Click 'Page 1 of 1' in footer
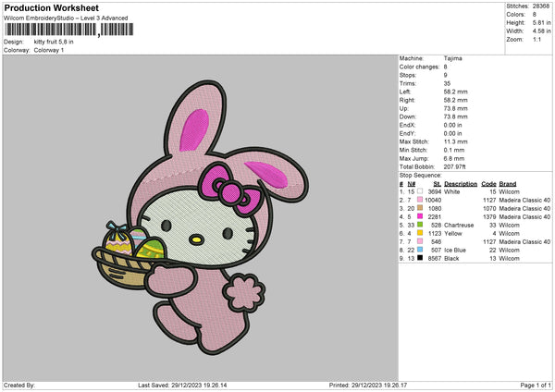The width and height of the screenshot is (555, 392). tap(536, 386)
